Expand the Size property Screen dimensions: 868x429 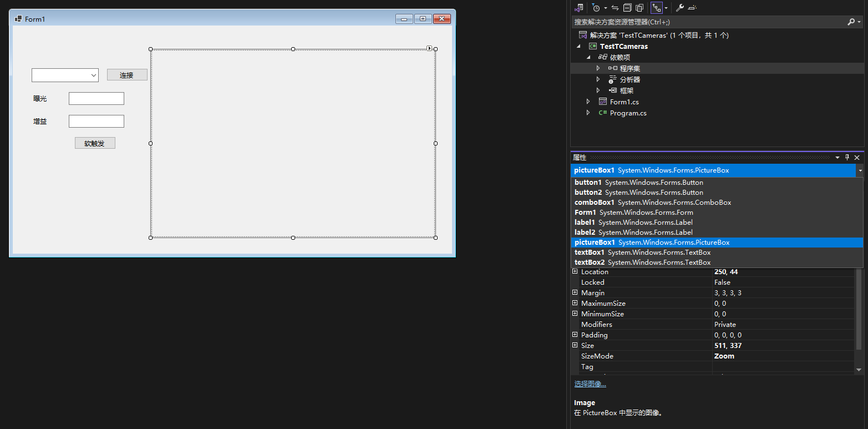(575, 346)
